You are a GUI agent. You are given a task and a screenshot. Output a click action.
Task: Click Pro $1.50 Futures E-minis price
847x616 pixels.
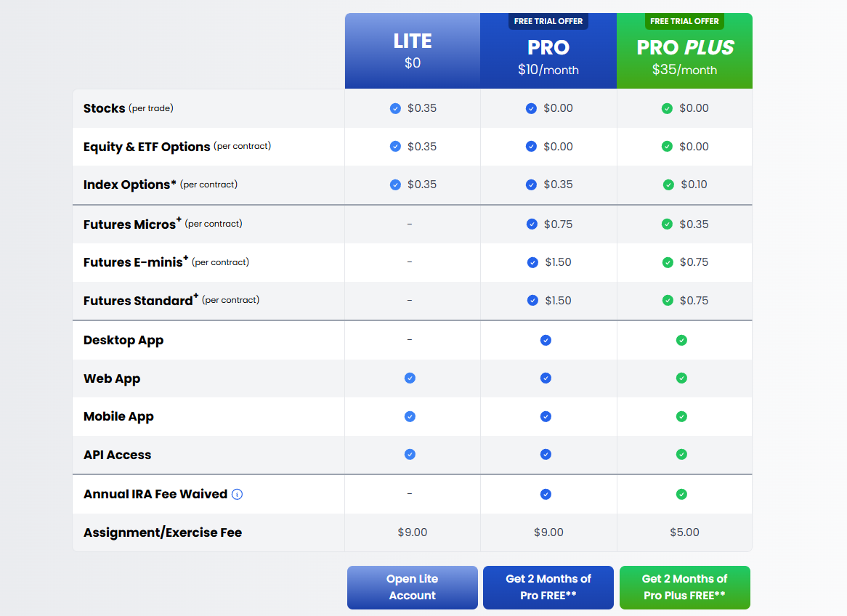pyautogui.click(x=558, y=263)
